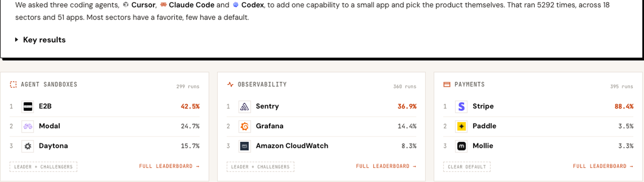Open Full Leaderboard for Agent Sandboxes
Viewport: 644px width, 182px height.
(x=169, y=166)
